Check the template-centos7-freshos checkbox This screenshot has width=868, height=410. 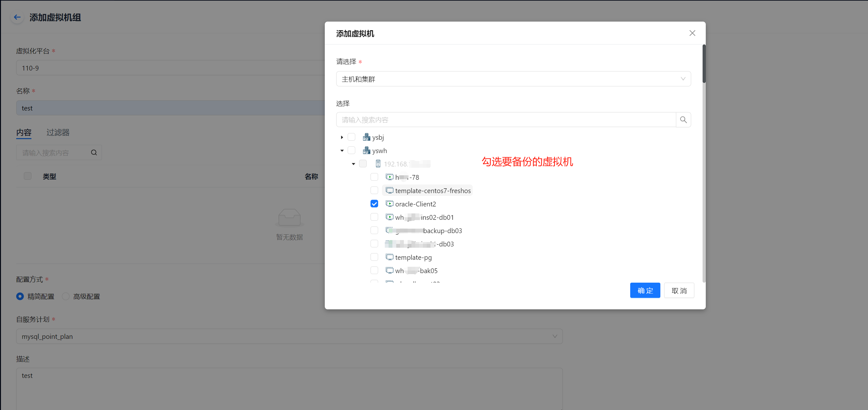point(374,191)
